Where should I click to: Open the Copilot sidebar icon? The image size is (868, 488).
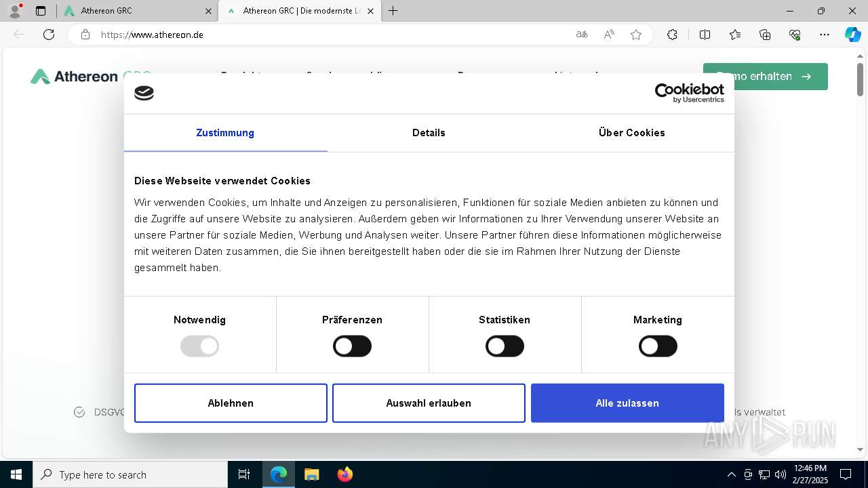(852, 35)
